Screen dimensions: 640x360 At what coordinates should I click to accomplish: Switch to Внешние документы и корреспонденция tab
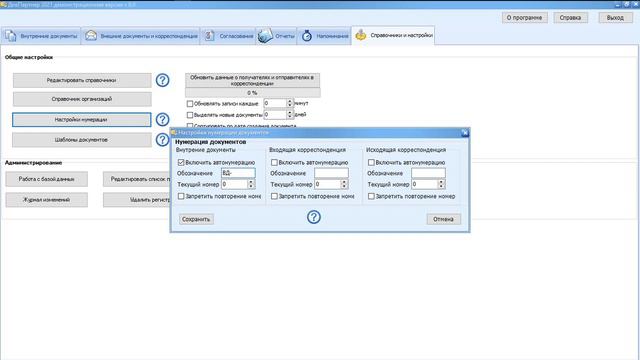pos(141,36)
